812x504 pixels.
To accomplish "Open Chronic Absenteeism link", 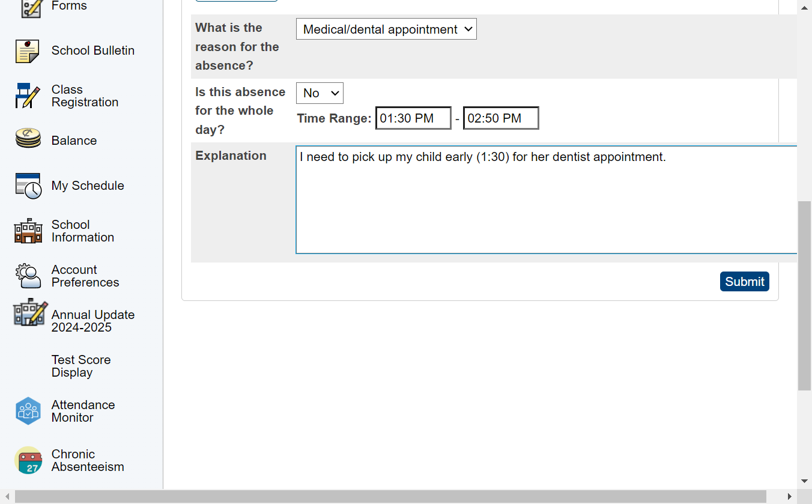I will click(88, 460).
